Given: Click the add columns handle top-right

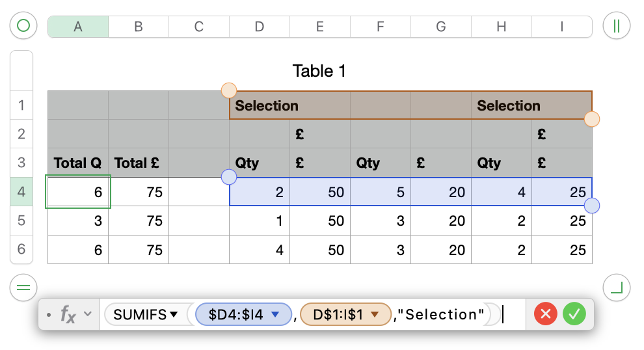Looking at the screenshot, I should point(615,26).
